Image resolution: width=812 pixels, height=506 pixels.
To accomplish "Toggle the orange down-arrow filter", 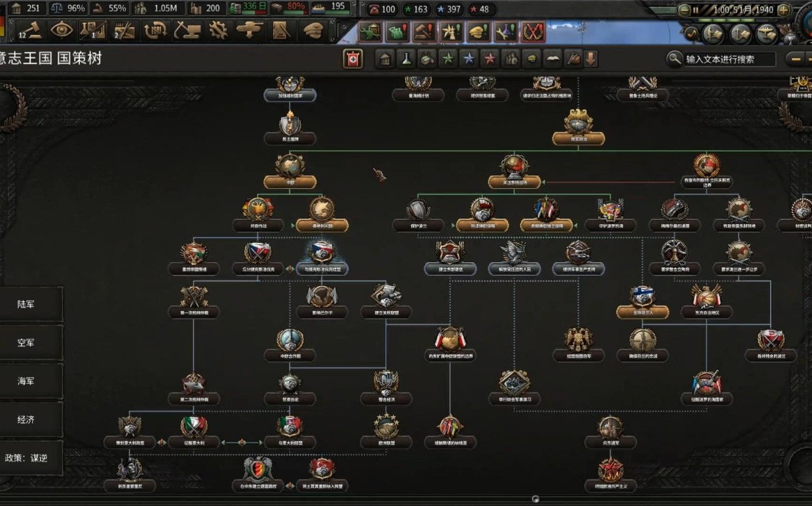I will pyautogui.click(x=591, y=59).
